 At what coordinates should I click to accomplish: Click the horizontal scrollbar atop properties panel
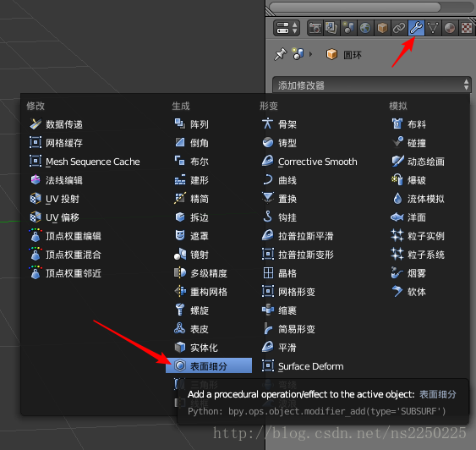[x=355, y=8]
